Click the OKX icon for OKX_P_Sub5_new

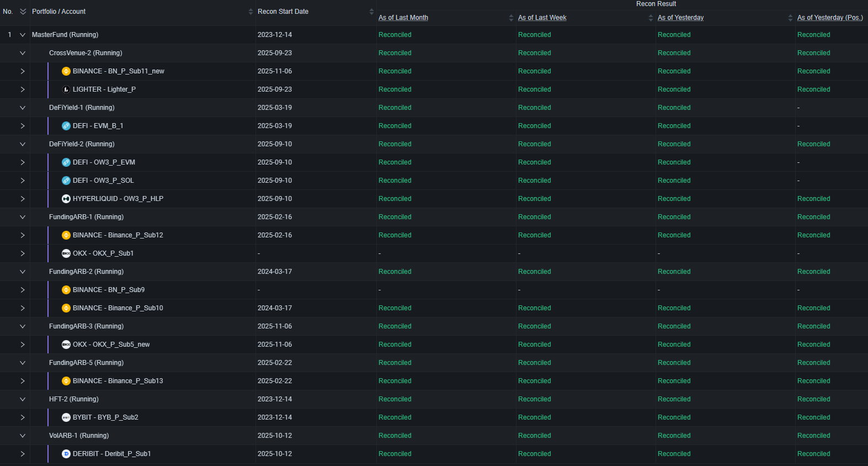point(66,345)
